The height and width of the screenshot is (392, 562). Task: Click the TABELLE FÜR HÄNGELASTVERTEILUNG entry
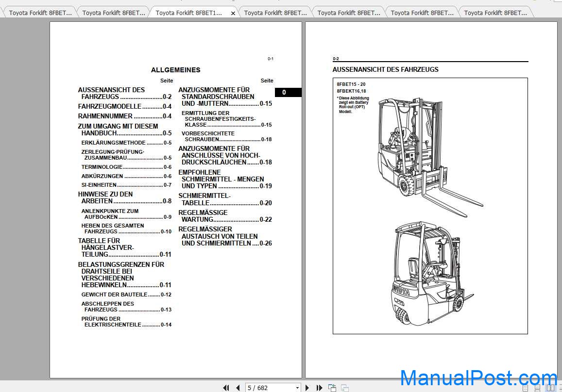click(x=125, y=248)
